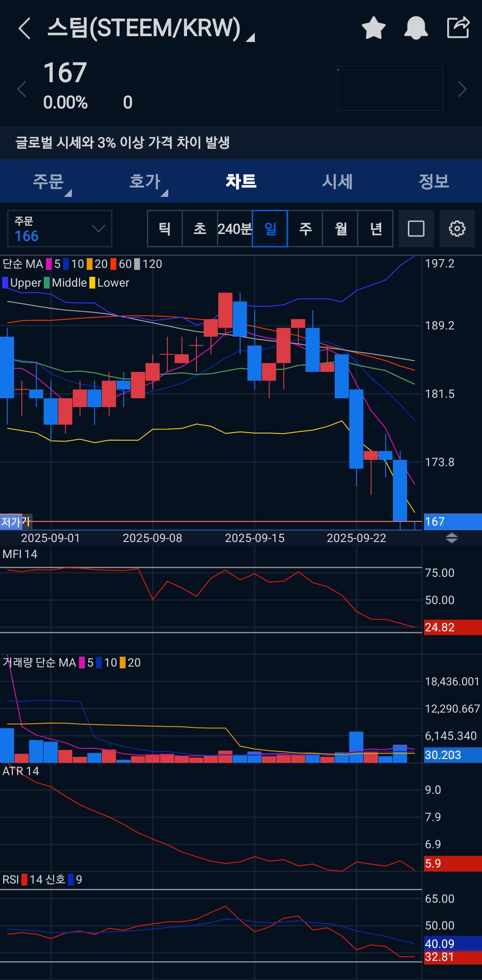482x980 pixels.
Task: Tap the 2025-09-15 date marker
Action: (254, 538)
